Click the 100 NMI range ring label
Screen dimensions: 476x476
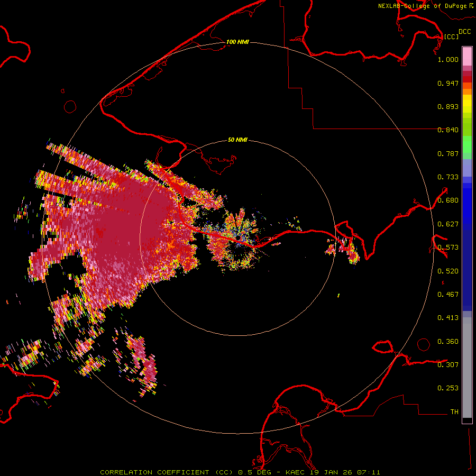(237, 42)
